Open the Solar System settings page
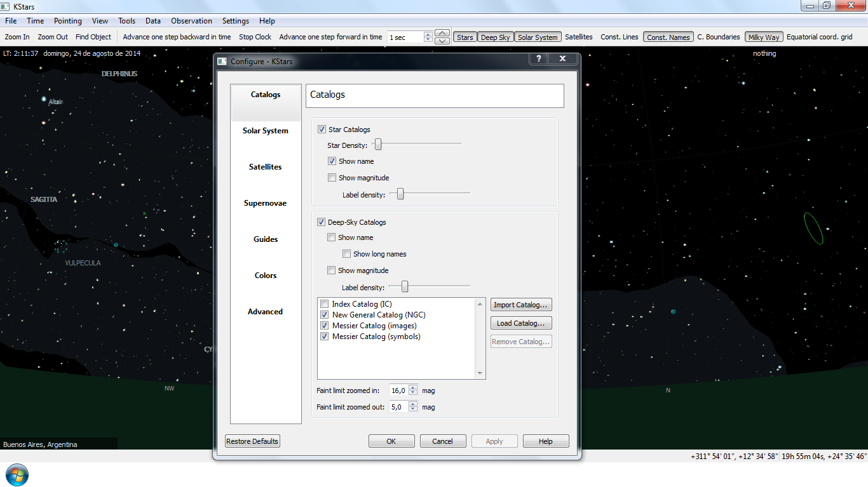Image resolution: width=868 pixels, height=487 pixels. 266,131
